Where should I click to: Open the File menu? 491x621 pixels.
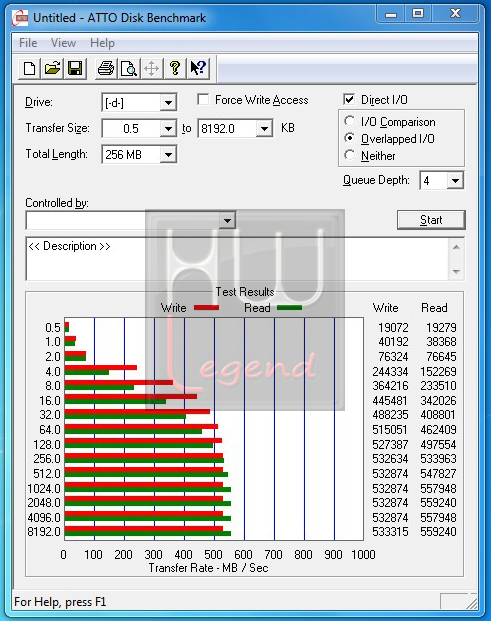tap(28, 43)
